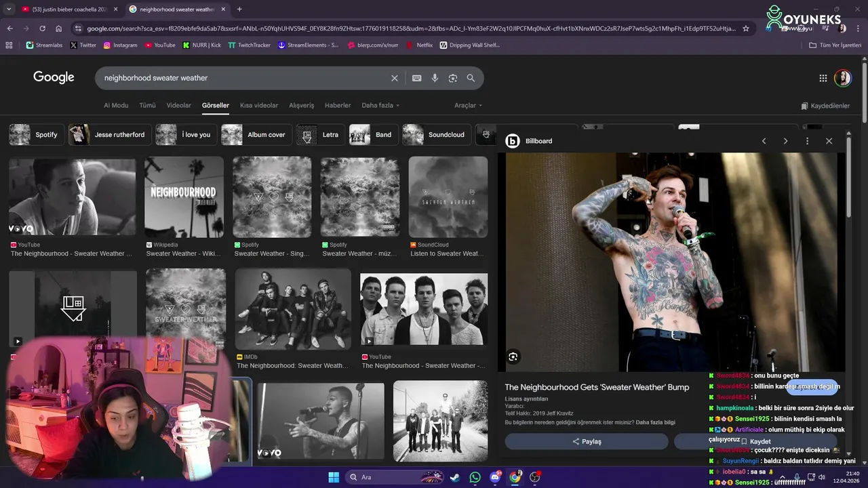Filter images by Soundcloud chip
This screenshot has height=488, width=868.
436,135
